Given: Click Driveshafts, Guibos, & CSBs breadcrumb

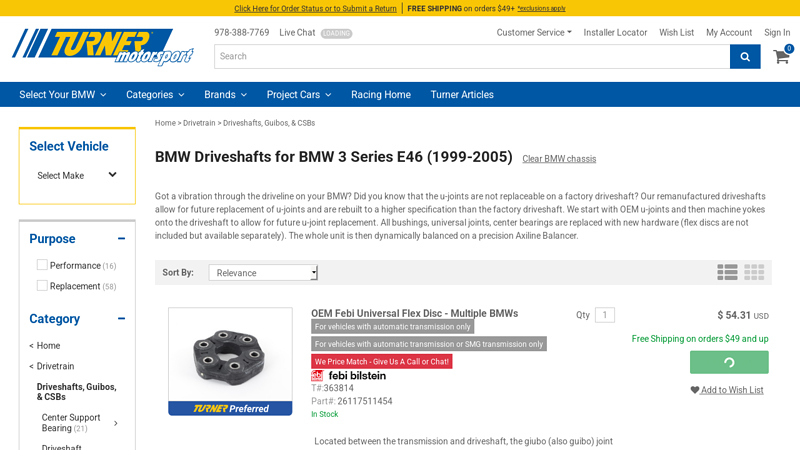Looking at the screenshot, I should [x=269, y=123].
